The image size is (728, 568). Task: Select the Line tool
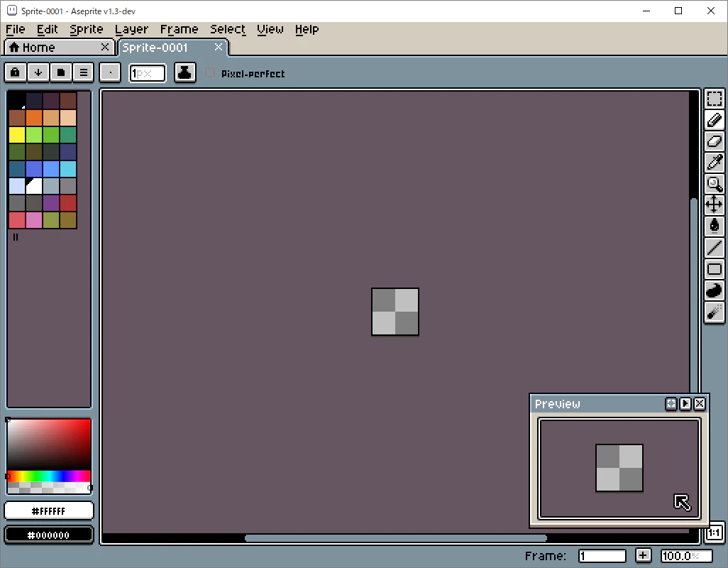[x=714, y=248]
